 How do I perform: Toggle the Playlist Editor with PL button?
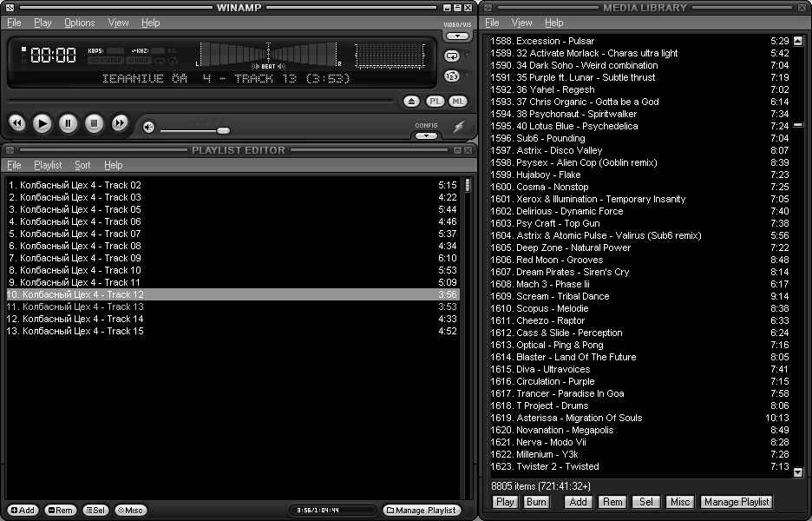[435, 102]
